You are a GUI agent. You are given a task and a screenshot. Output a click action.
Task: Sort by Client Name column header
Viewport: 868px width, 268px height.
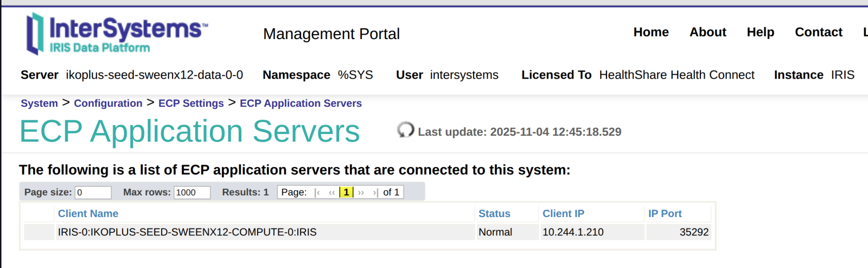point(88,214)
